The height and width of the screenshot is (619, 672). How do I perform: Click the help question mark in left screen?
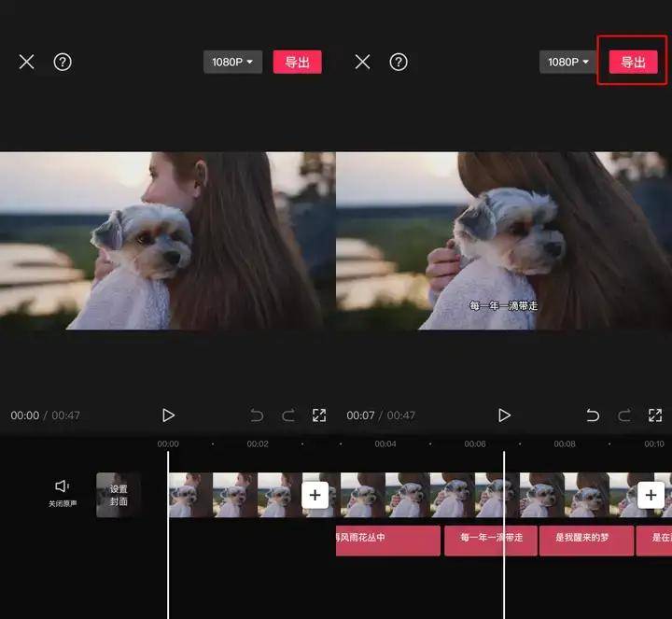click(63, 62)
